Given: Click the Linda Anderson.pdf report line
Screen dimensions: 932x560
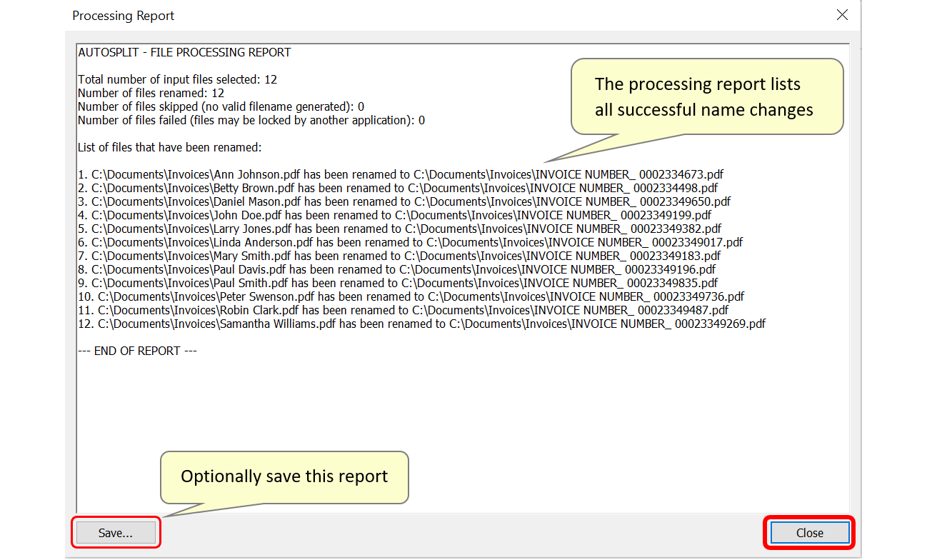Looking at the screenshot, I should [411, 242].
